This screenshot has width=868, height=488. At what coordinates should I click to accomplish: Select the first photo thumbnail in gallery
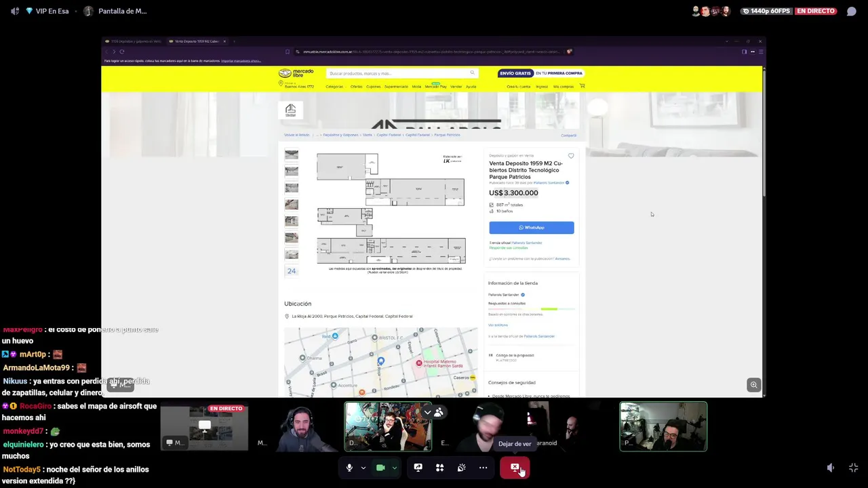click(x=292, y=155)
